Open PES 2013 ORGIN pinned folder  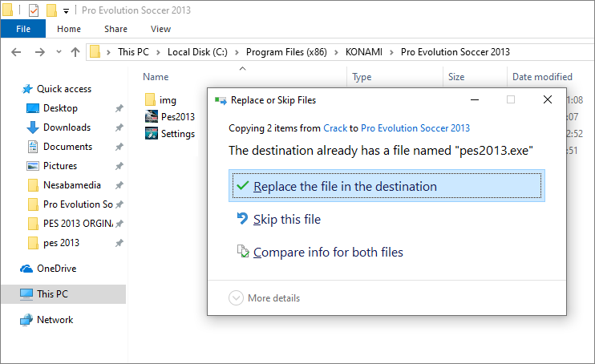(x=78, y=224)
